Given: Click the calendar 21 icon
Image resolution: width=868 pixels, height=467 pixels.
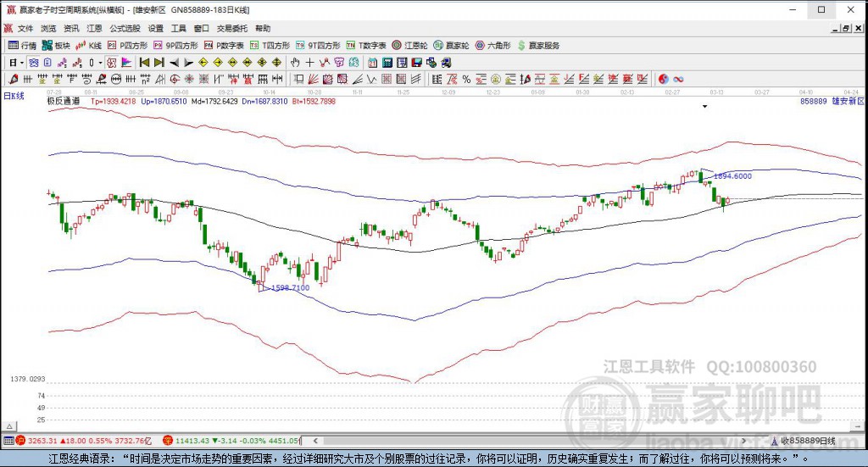Looking at the screenshot, I should (x=373, y=63).
